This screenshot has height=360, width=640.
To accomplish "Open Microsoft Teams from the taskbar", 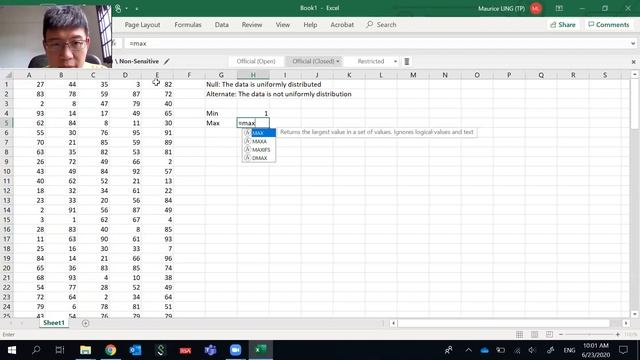I will click(x=210, y=350).
